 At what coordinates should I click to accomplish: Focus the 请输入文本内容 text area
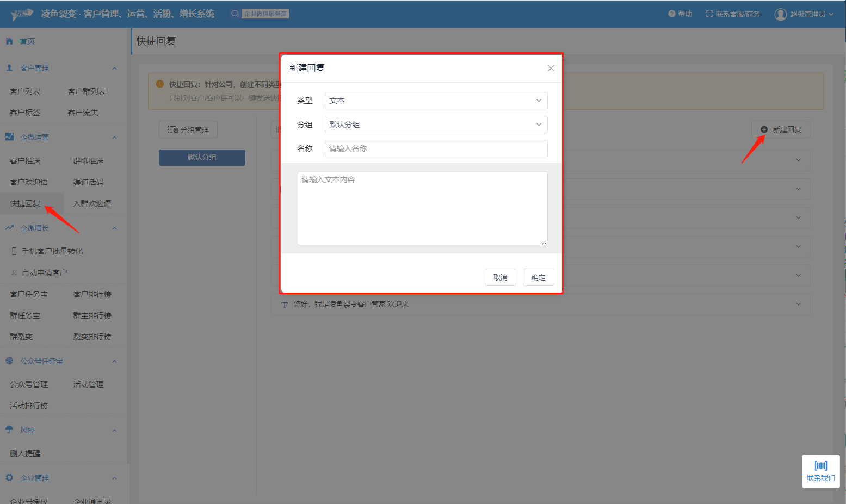click(422, 208)
